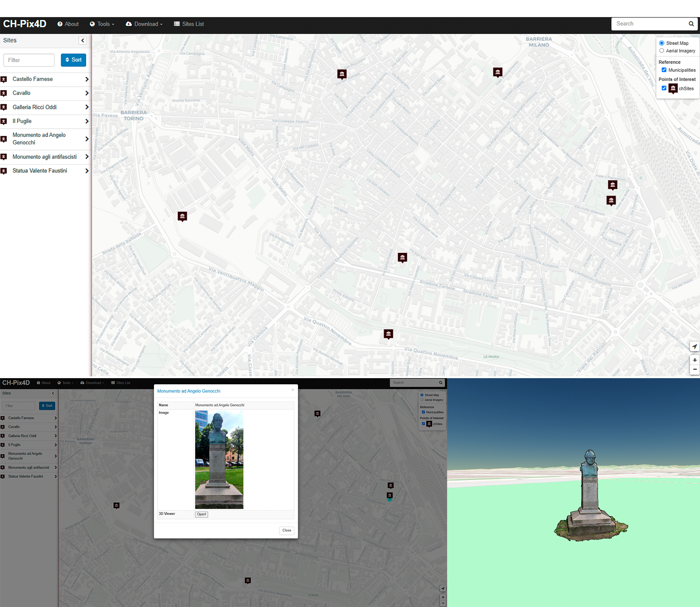Expand the Galleria Ricci Oddi chevron in the top sidebar

[x=87, y=107]
